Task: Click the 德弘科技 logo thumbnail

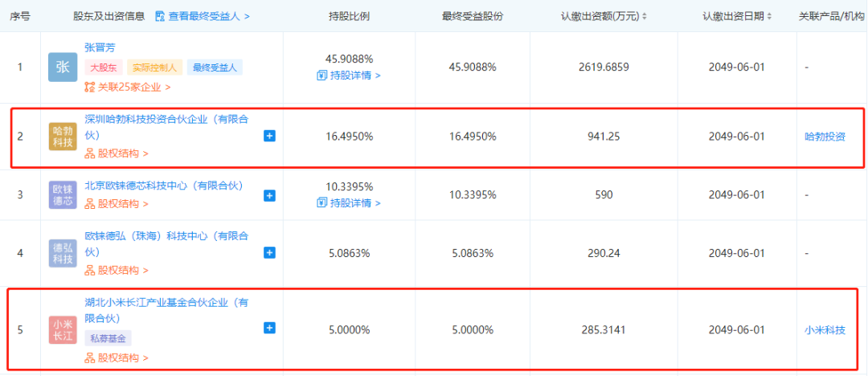Action: tap(63, 253)
